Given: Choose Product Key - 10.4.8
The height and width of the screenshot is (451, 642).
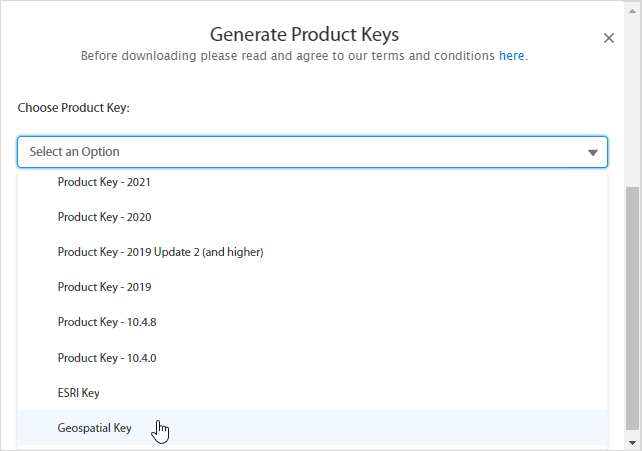Looking at the screenshot, I should coord(106,322).
